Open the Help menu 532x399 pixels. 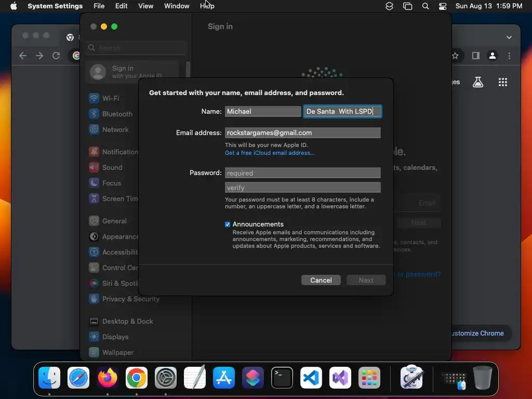point(207,6)
